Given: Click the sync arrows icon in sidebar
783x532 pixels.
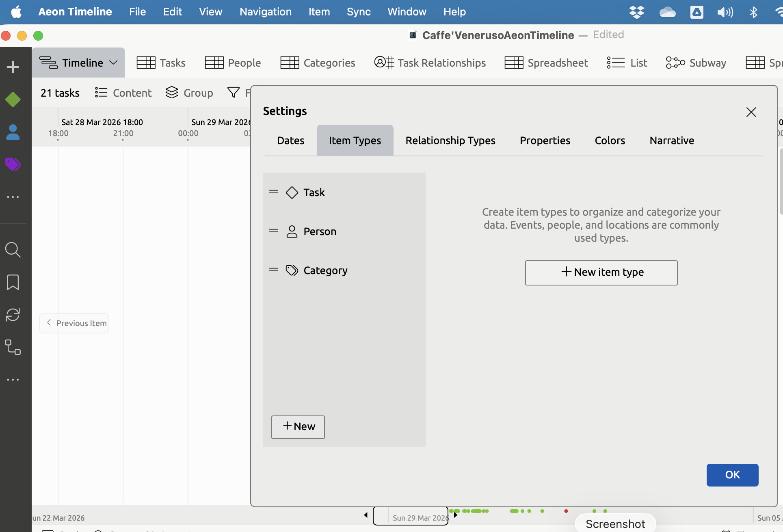Looking at the screenshot, I should tap(13, 315).
